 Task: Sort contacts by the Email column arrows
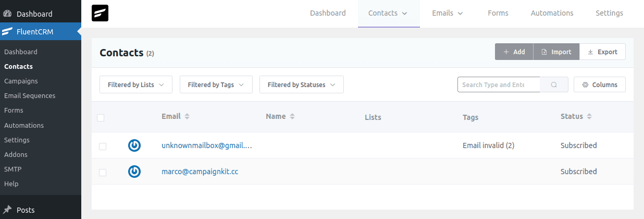[x=187, y=116]
